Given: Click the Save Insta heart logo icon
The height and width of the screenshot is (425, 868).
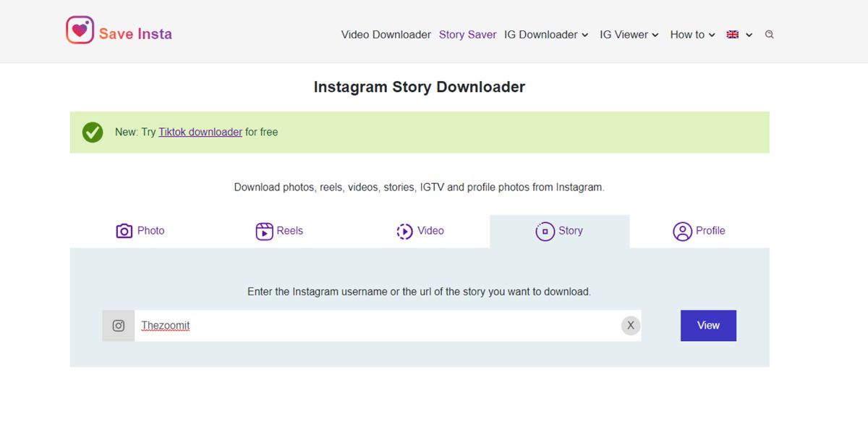Looking at the screenshot, I should 80,30.
